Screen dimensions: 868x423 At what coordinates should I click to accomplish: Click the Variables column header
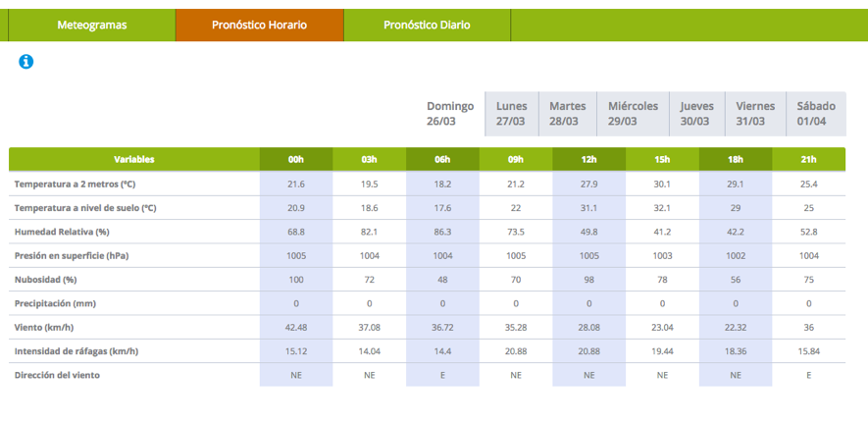[x=134, y=159]
